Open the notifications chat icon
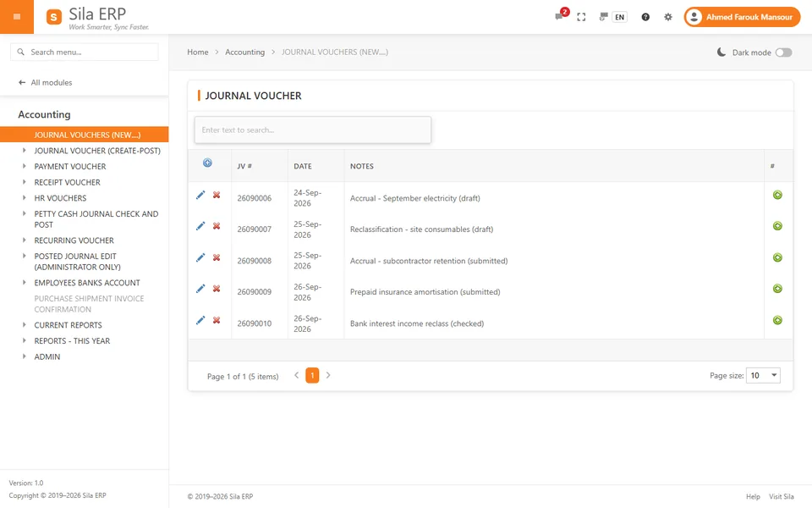 (x=559, y=17)
